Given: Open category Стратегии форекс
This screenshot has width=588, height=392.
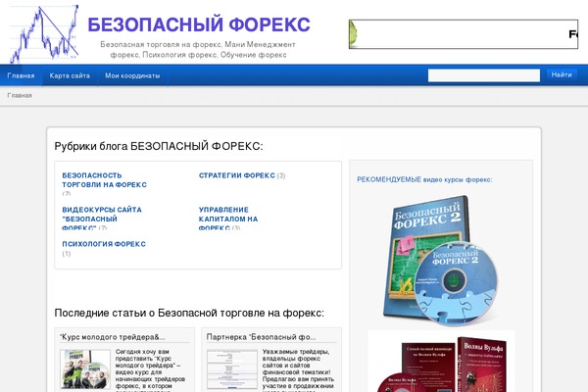Looking at the screenshot, I should (237, 175).
